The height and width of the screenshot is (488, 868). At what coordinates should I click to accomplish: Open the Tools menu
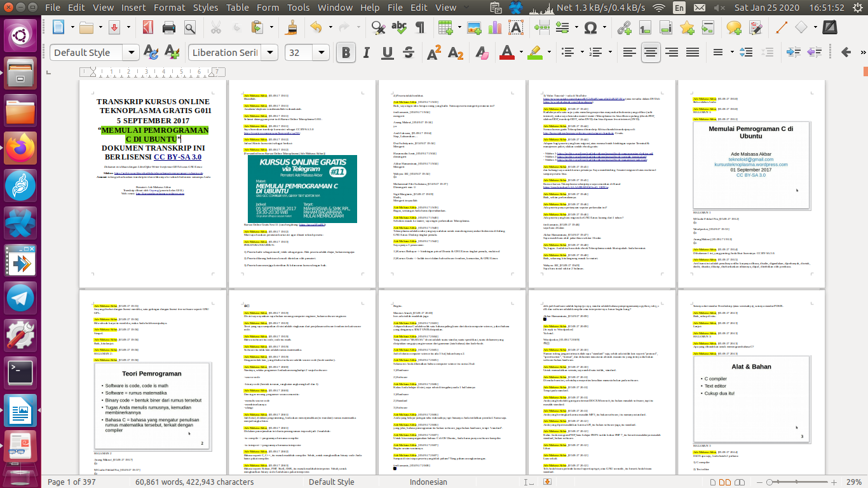coord(299,8)
